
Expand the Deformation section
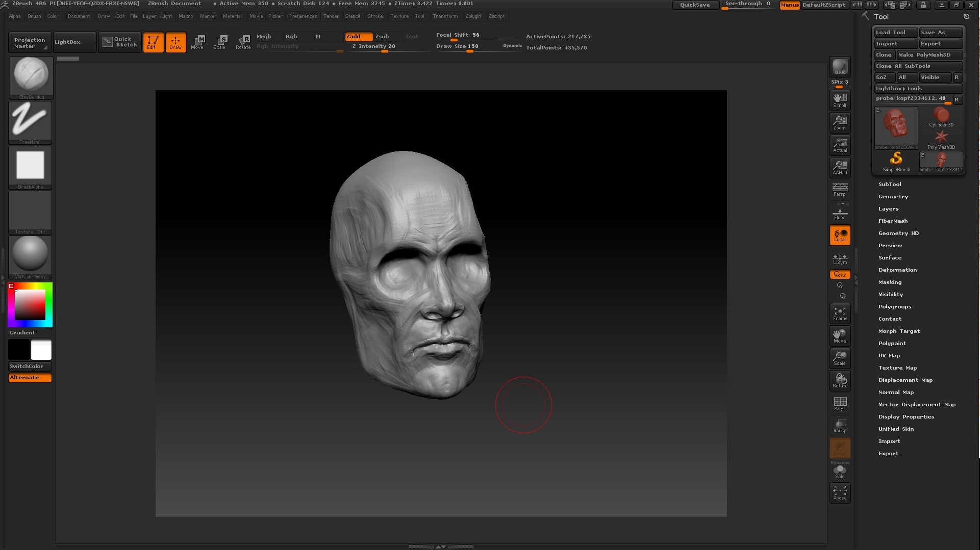[x=897, y=270]
